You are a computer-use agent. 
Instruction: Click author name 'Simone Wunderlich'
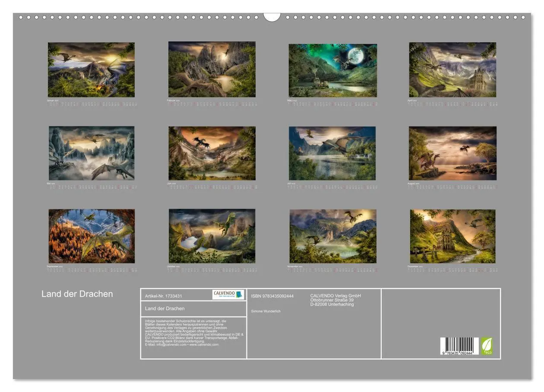(266, 311)
